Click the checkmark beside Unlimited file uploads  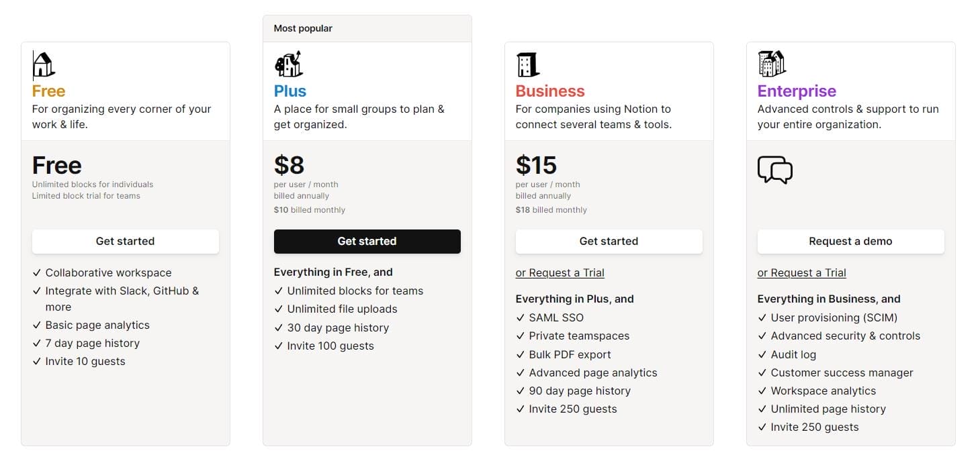click(x=277, y=309)
